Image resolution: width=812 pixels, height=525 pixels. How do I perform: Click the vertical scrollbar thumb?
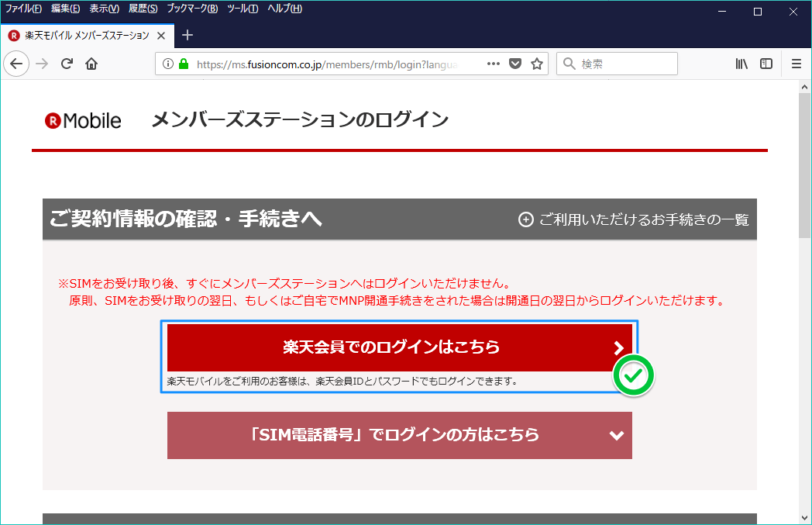point(804,165)
